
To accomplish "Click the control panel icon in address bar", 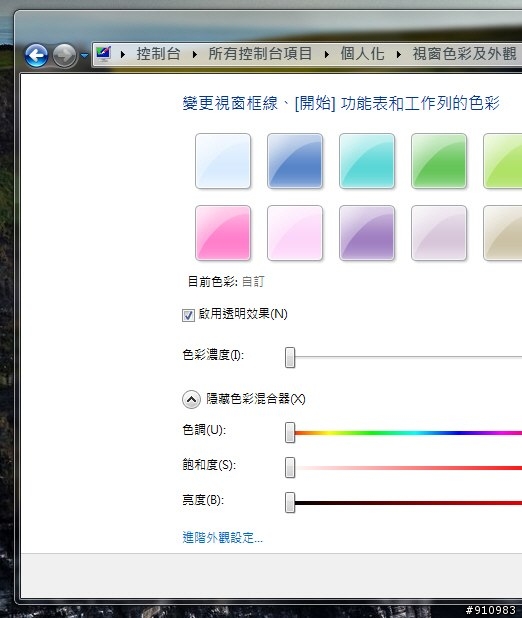I will coord(104,54).
